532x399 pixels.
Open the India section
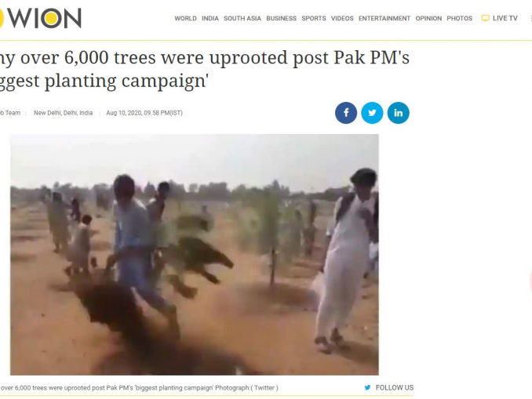coord(210,18)
